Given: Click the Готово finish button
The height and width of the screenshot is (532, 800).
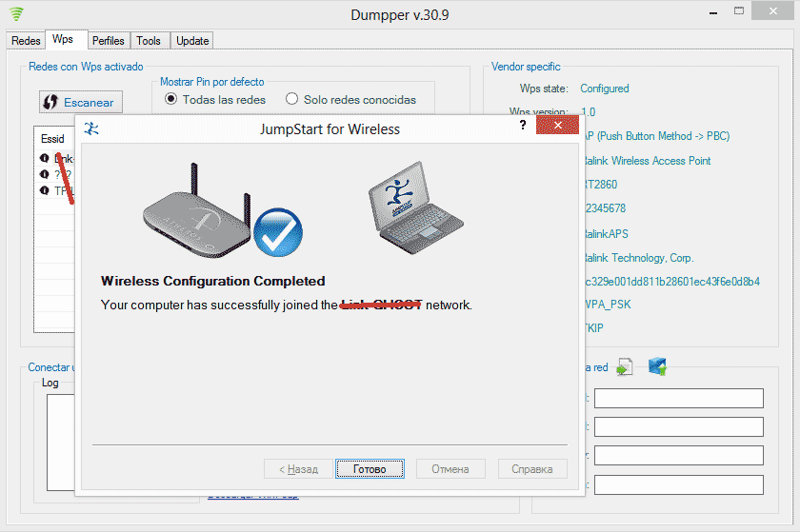Looking at the screenshot, I should point(370,469).
